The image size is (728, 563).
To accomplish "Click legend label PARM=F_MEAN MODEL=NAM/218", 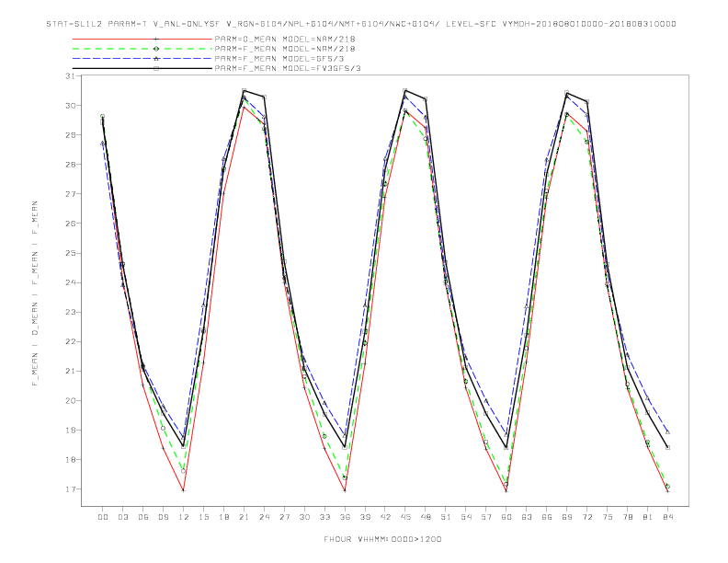I will point(285,49).
